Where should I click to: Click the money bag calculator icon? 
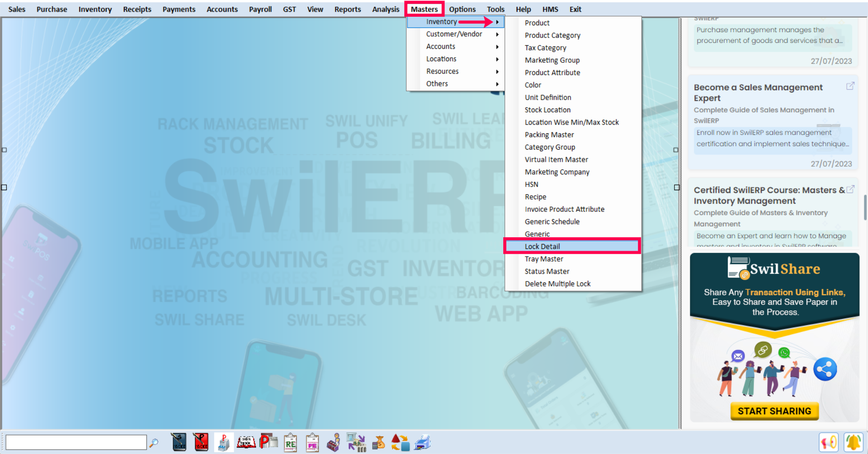point(378,442)
